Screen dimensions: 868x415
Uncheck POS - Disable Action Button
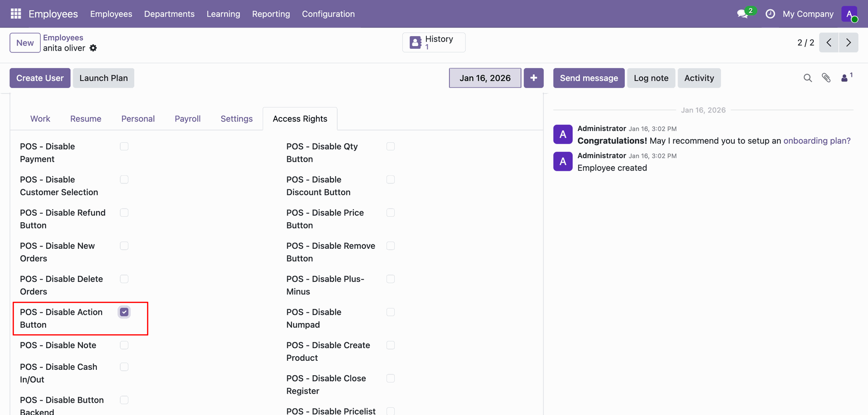coord(124,312)
